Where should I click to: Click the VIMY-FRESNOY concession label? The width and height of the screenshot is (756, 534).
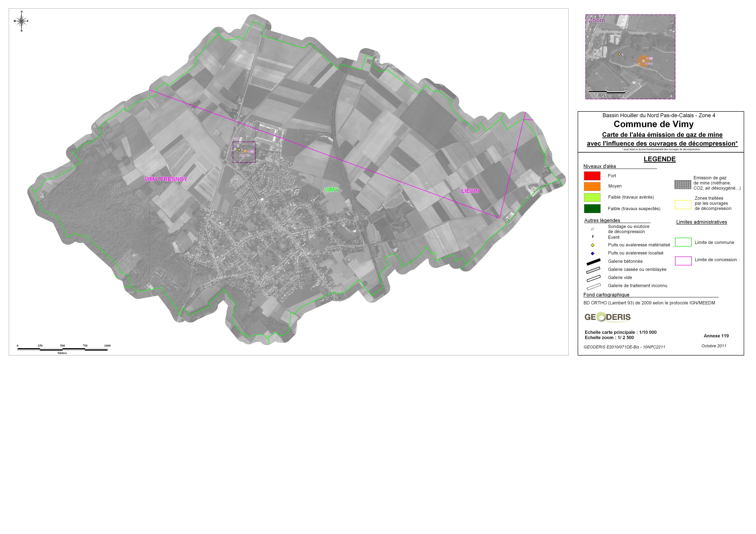(x=166, y=179)
